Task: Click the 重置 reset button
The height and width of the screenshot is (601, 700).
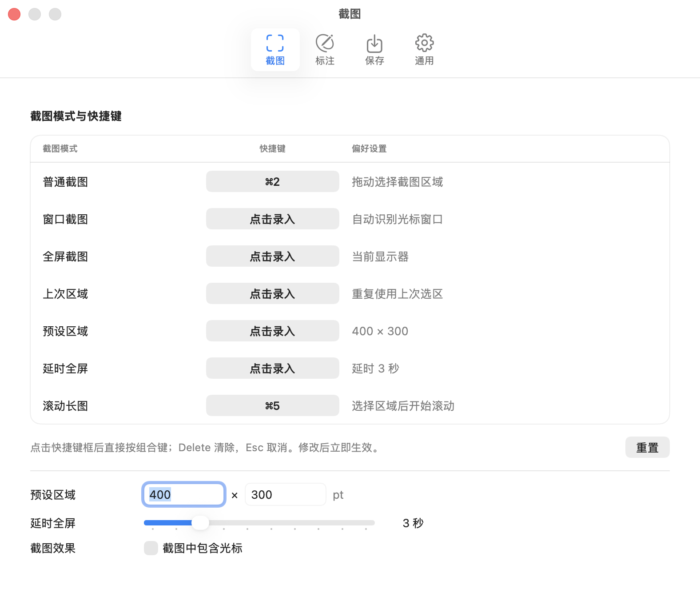Action: coord(647,447)
